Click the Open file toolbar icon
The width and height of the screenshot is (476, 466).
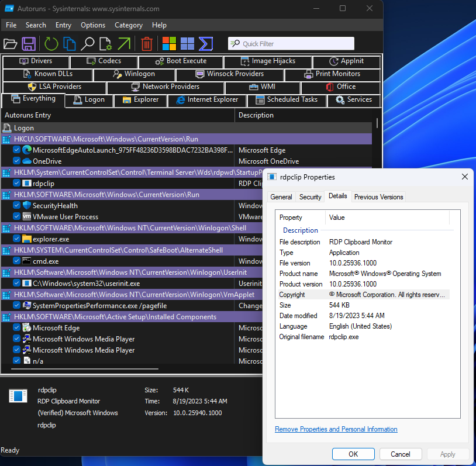11,44
